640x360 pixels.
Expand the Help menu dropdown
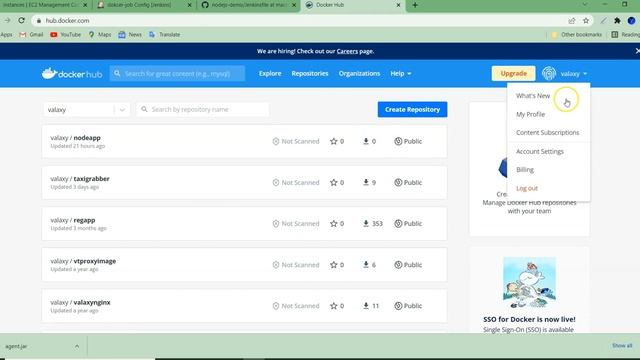[x=400, y=73]
